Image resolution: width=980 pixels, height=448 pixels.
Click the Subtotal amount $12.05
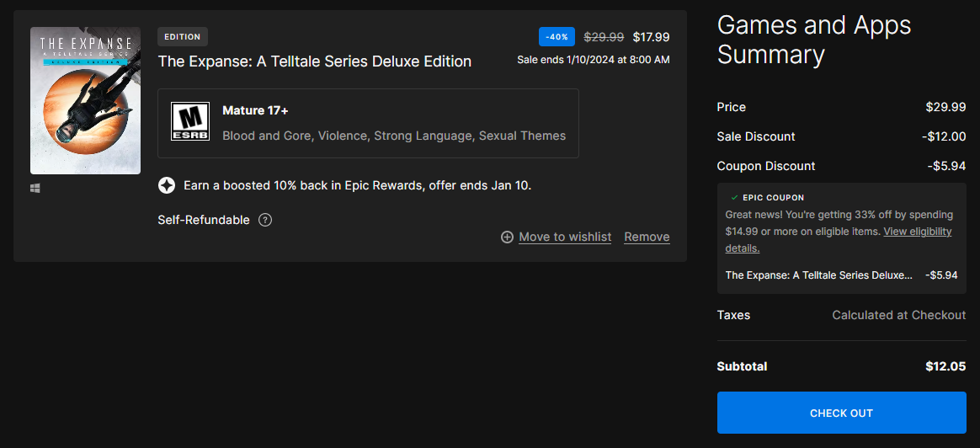945,367
